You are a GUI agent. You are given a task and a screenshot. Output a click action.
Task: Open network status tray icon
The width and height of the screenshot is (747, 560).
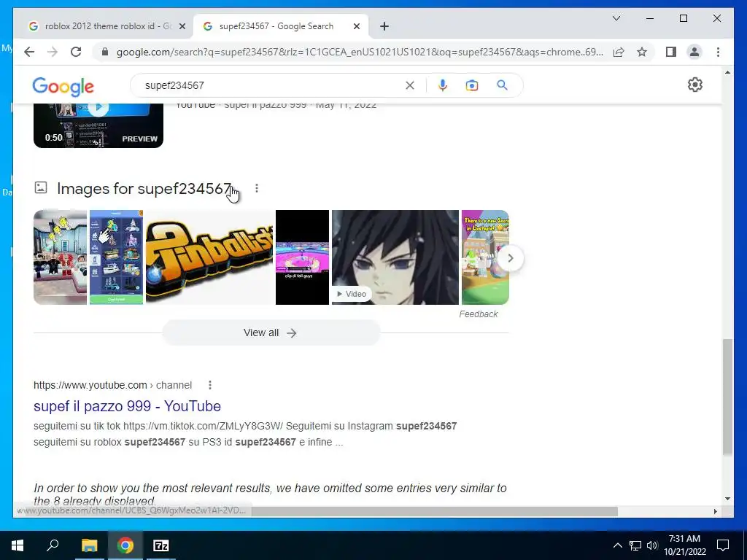pyautogui.click(x=635, y=545)
